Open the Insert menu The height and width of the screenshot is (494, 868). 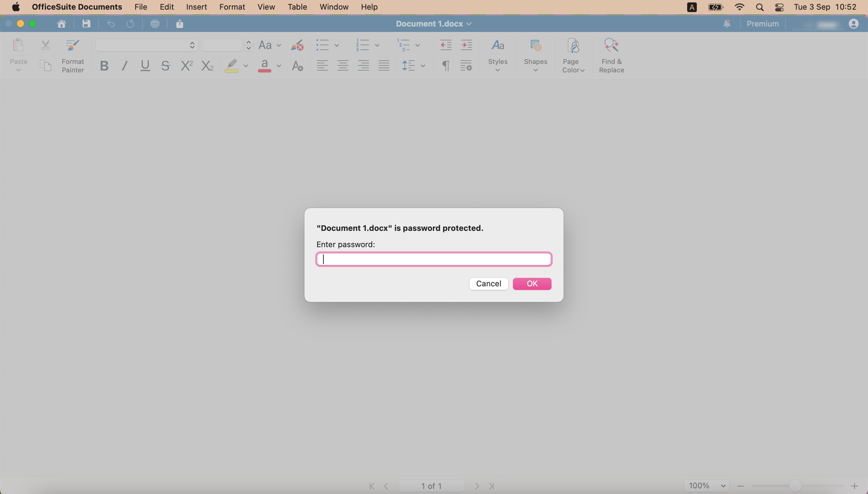(x=197, y=7)
